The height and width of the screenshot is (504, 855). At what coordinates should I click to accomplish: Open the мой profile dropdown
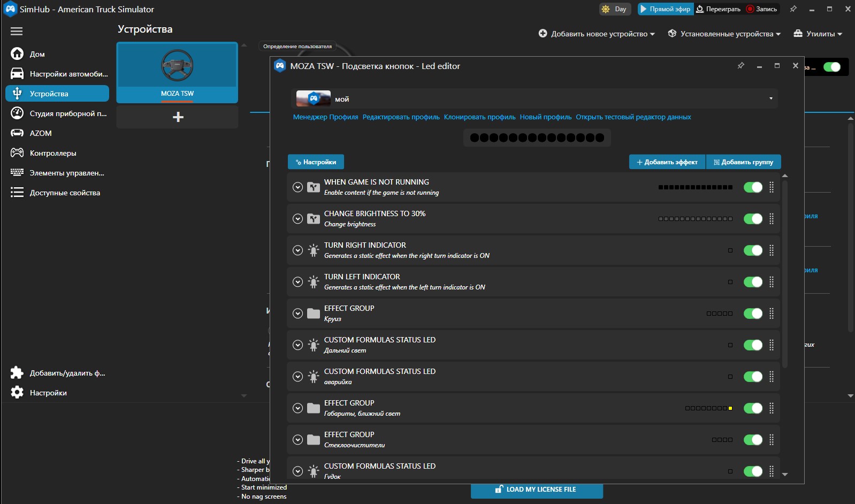[535, 99]
